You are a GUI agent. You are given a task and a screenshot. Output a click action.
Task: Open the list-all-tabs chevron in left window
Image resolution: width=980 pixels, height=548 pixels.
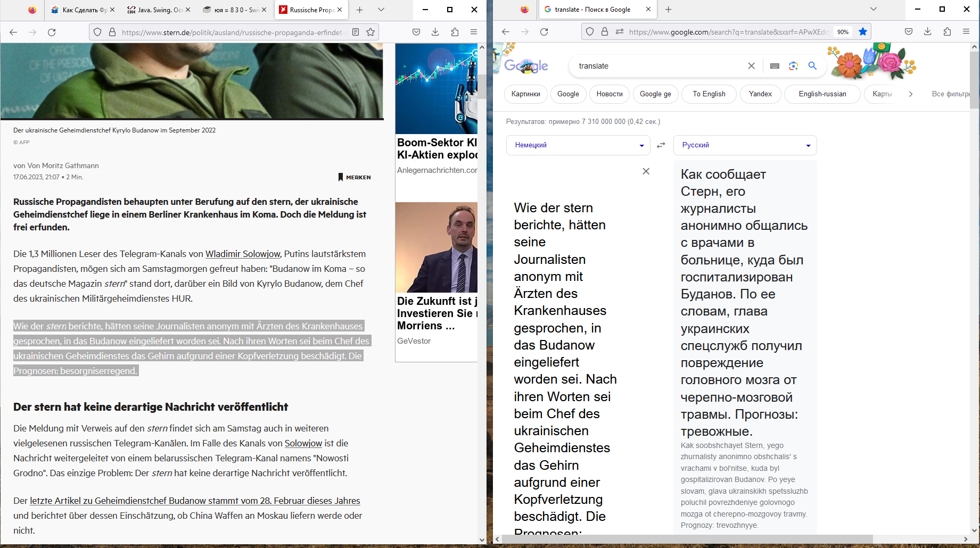381,10
